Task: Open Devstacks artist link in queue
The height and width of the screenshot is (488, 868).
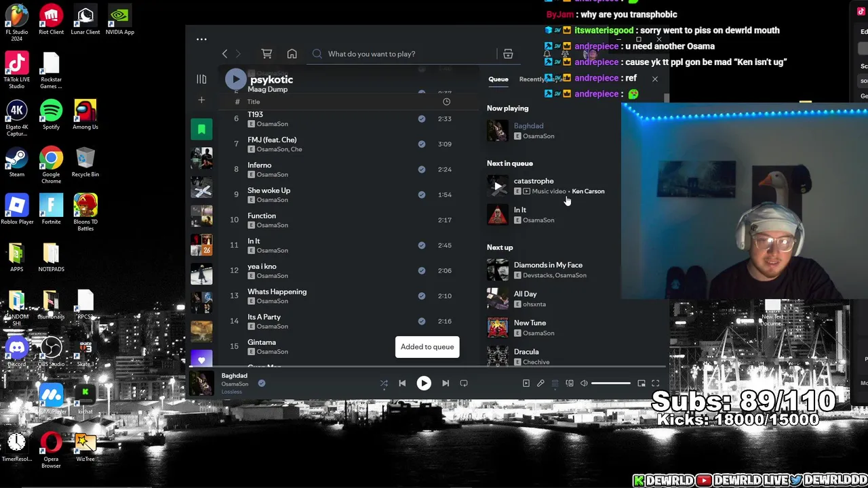Action: [x=538, y=275]
